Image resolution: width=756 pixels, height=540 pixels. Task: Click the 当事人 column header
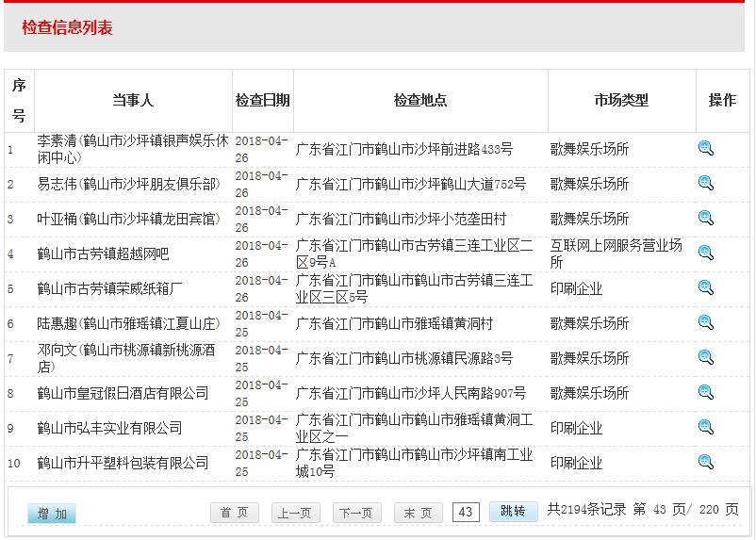(132, 100)
